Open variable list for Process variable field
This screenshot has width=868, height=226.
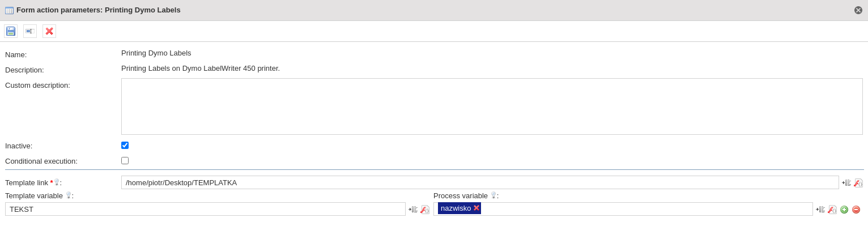(x=820, y=210)
